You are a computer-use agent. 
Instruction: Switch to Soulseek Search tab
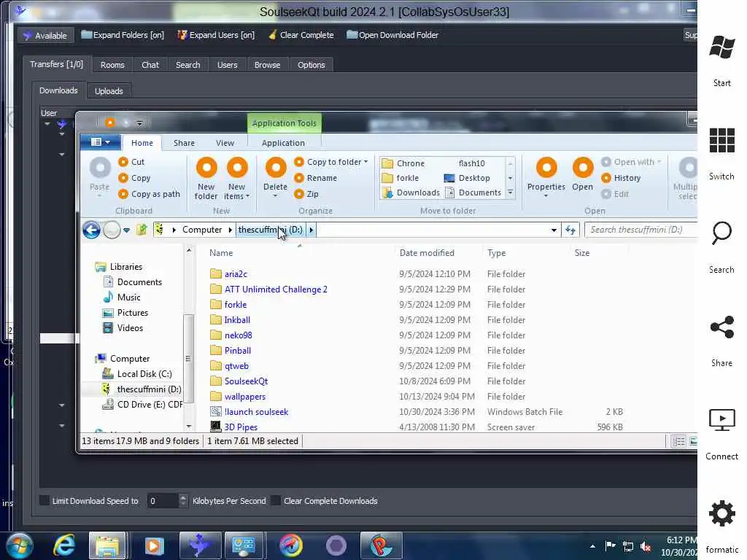(187, 65)
